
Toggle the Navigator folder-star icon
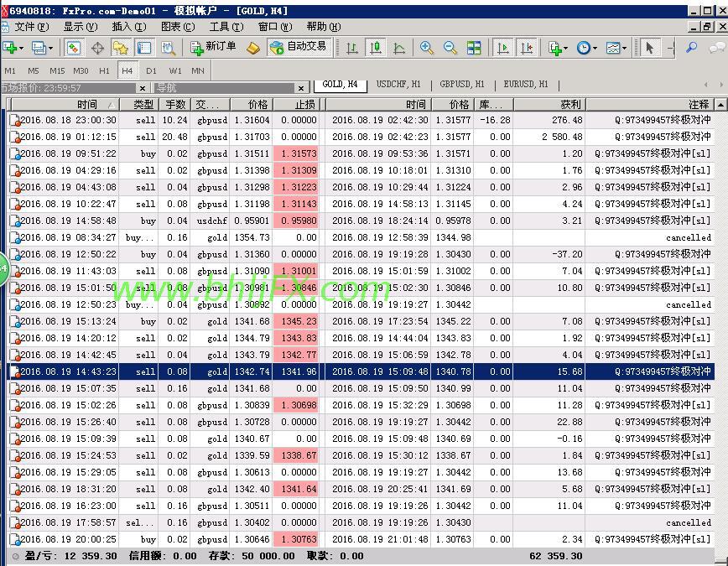pyautogui.click(x=120, y=48)
